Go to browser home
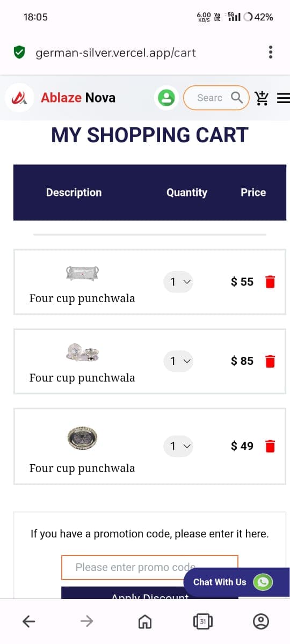Screen dimensions: 290x644 144,621
